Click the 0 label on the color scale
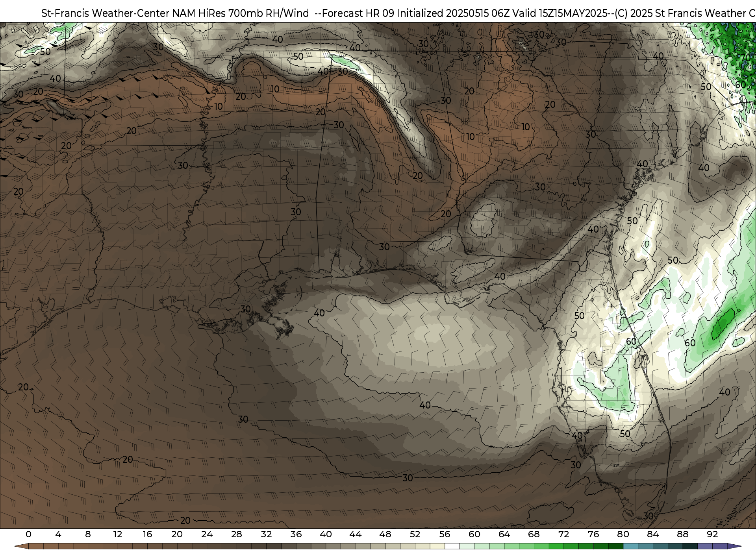The height and width of the screenshot is (551, 756). [28, 534]
